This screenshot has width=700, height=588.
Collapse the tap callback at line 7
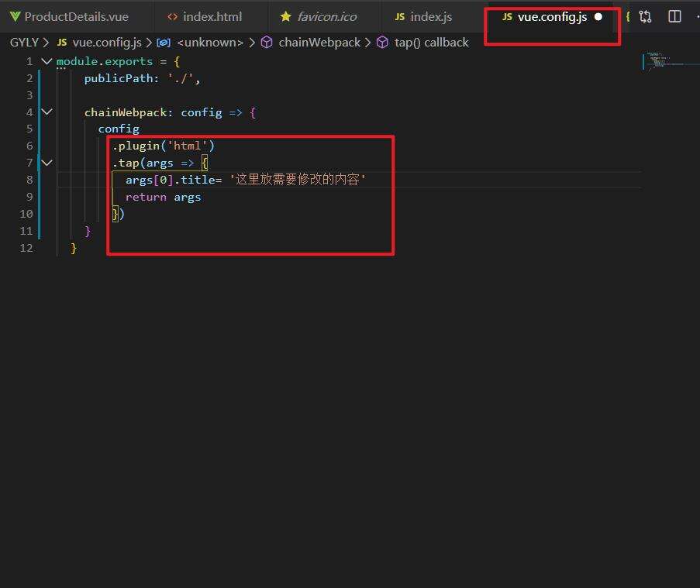coord(47,163)
